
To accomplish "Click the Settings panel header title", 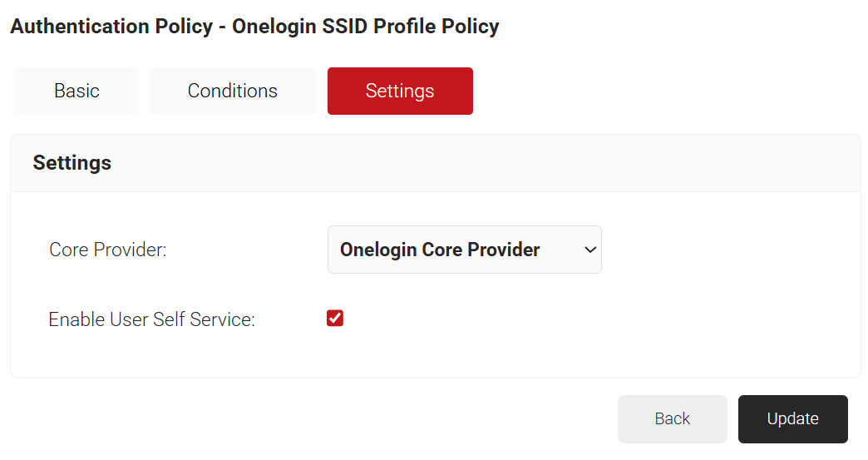I will point(72,163).
